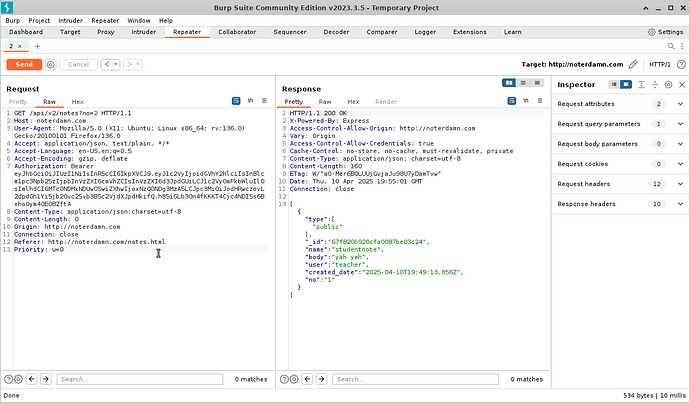
Task: Open request search help icon
Action: (8, 379)
